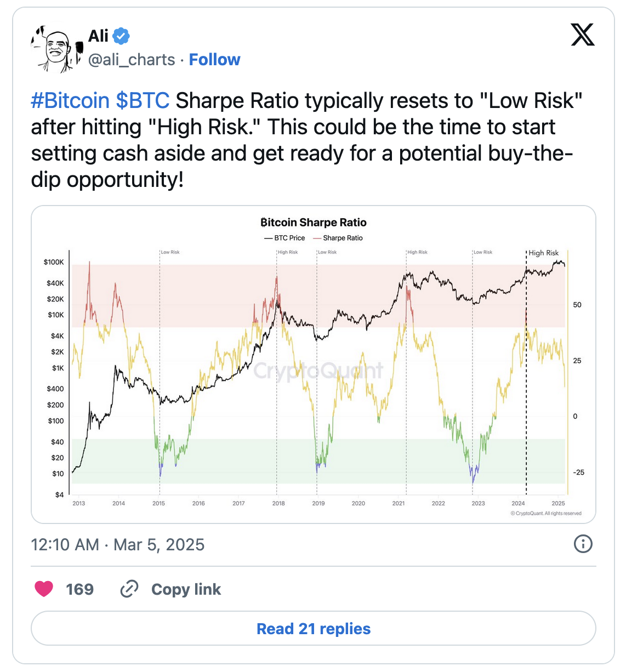
Task: Click the X logo icon
Action: click(582, 35)
